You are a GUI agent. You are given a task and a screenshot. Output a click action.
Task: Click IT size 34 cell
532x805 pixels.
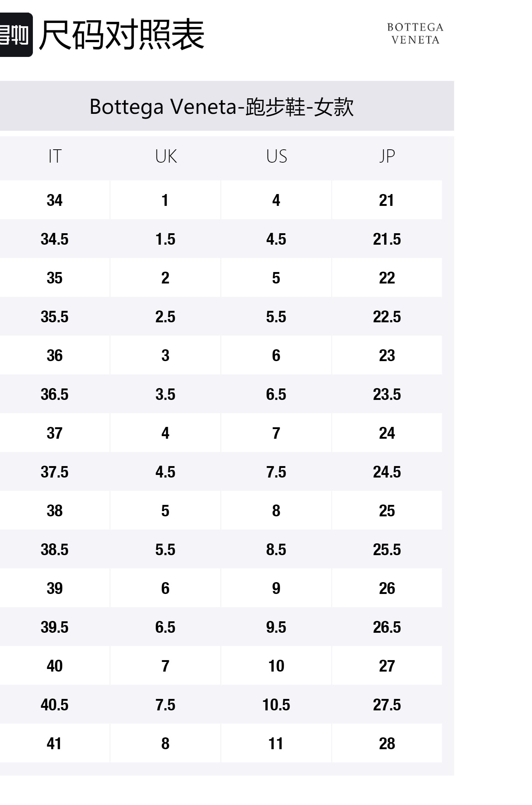click(55, 200)
